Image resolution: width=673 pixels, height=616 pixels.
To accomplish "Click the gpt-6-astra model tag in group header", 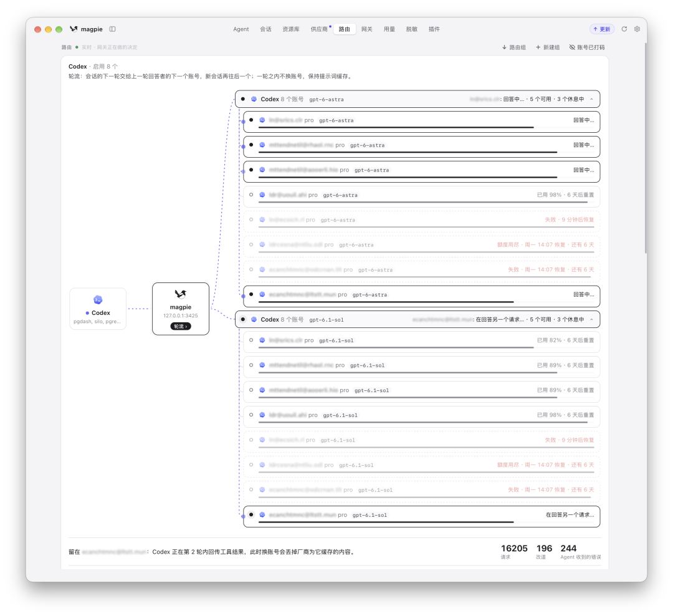I will 326,99.
